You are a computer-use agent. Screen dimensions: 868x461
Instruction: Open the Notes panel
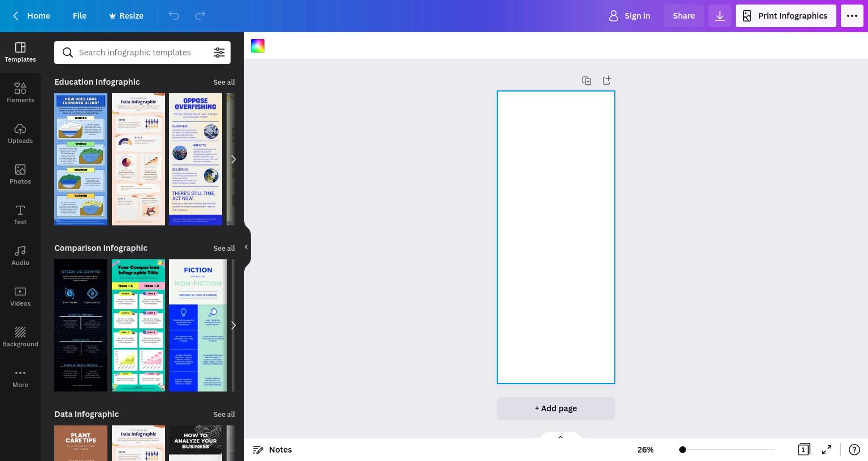[x=272, y=450]
